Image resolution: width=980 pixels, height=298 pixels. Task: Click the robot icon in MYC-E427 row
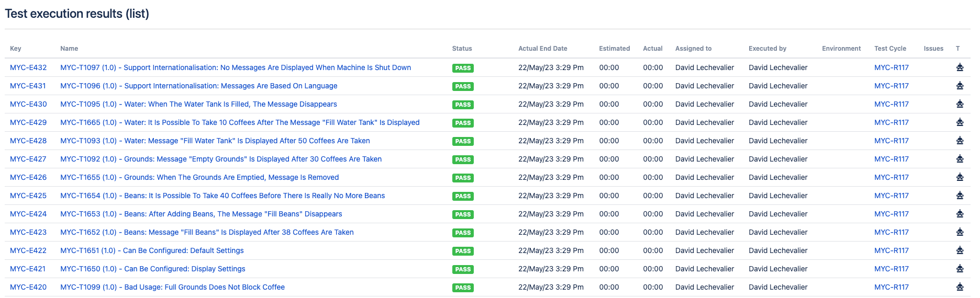[x=960, y=159]
